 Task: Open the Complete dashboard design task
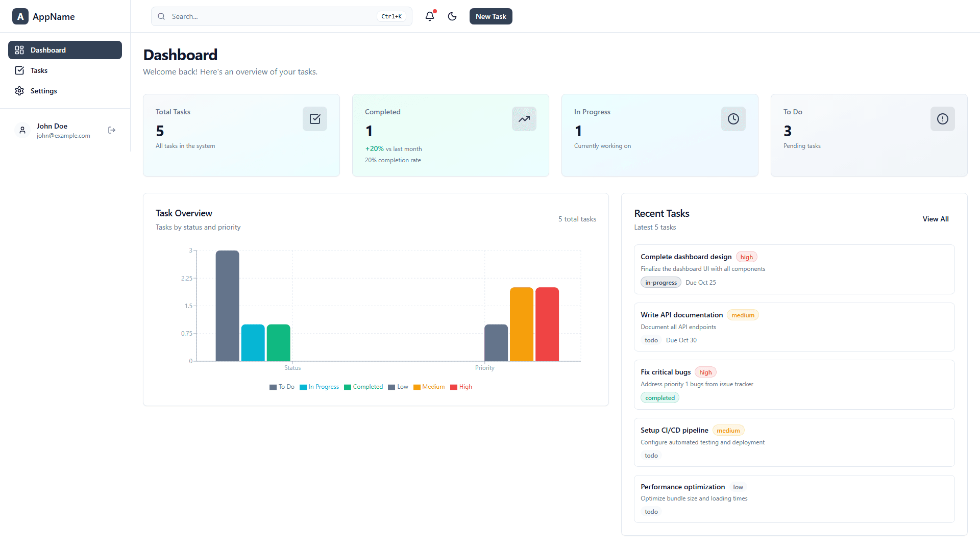(x=686, y=257)
